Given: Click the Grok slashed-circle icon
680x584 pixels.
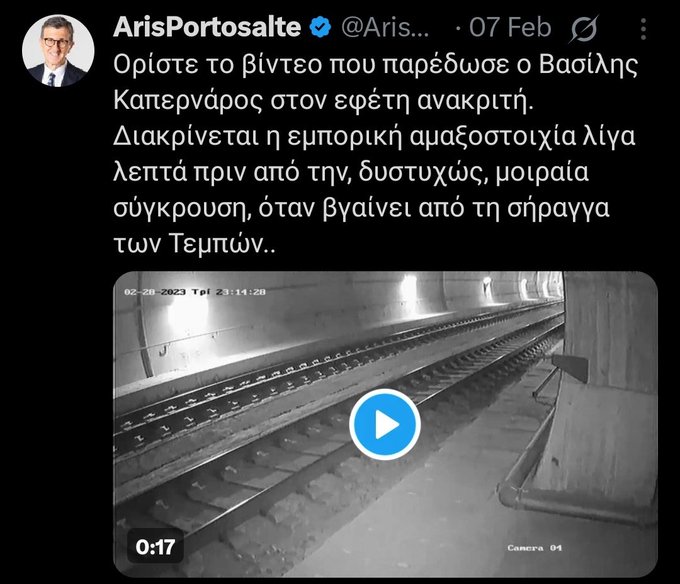Looking at the screenshot, I should pyautogui.click(x=584, y=29).
